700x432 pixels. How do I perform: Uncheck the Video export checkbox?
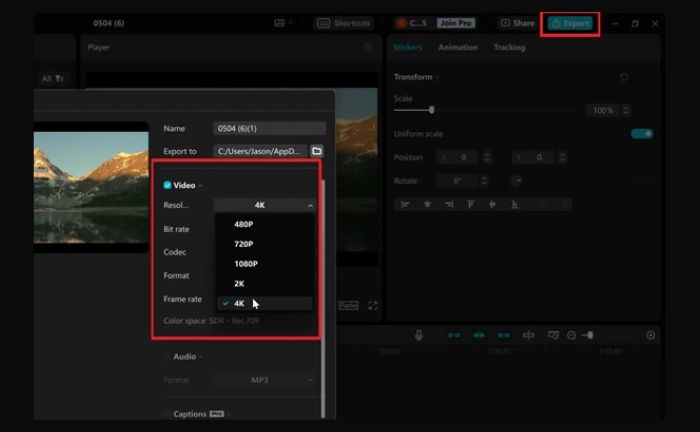coord(167,185)
